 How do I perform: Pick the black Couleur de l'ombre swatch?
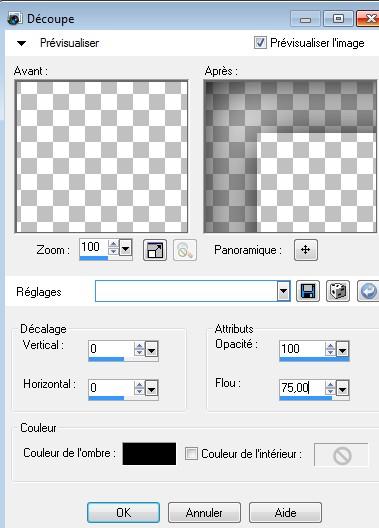click(149, 454)
